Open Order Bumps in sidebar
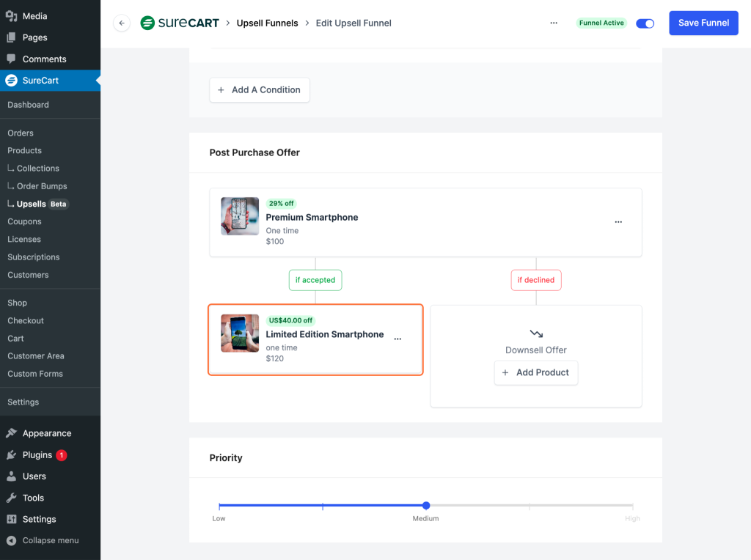This screenshot has width=751, height=560. [42, 186]
